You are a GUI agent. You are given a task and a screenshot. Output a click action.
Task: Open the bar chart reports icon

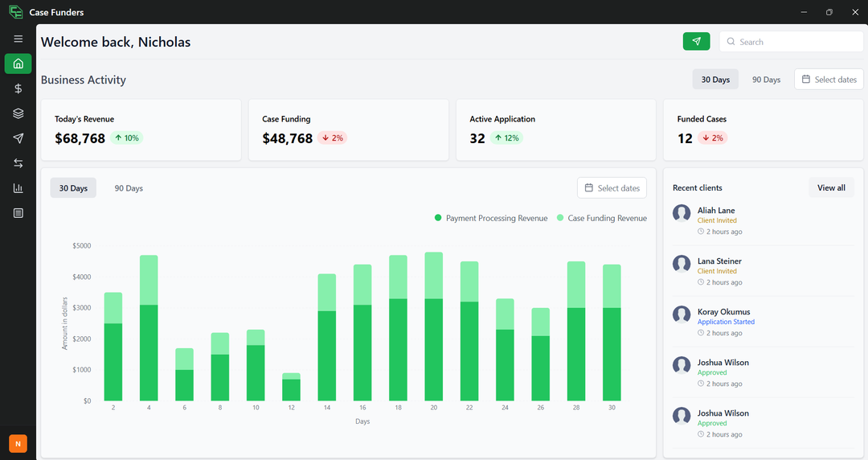pos(18,188)
